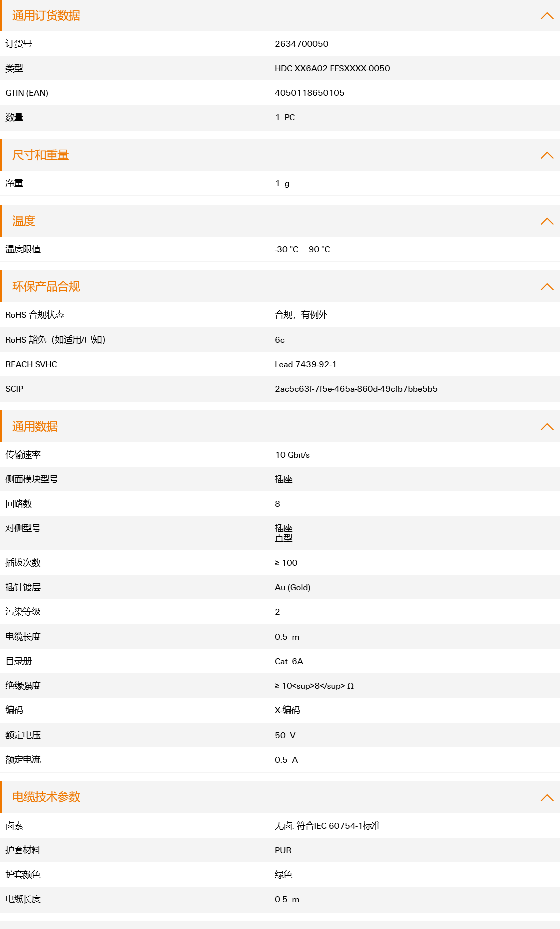Click rated current value 0.5 A
Image resolution: width=560 pixels, height=929 pixels.
pos(286,760)
